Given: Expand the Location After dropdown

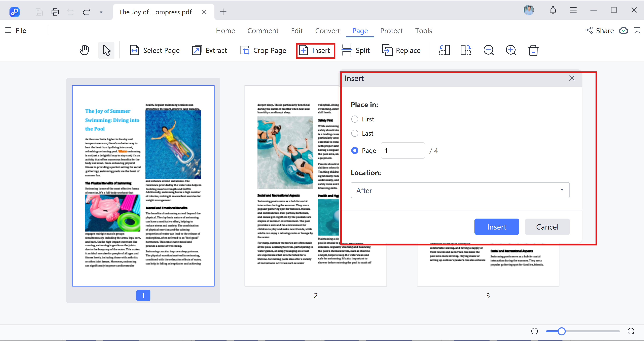Looking at the screenshot, I should click(x=460, y=190).
